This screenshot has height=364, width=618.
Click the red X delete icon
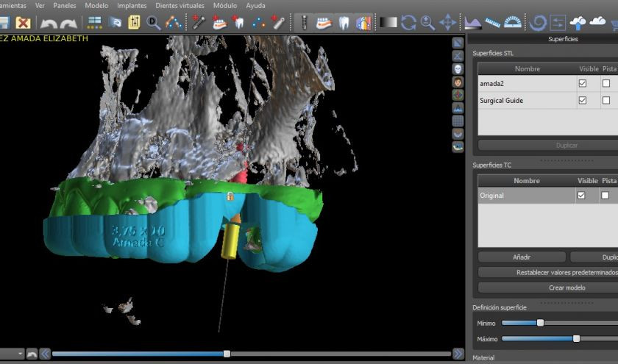23,23
